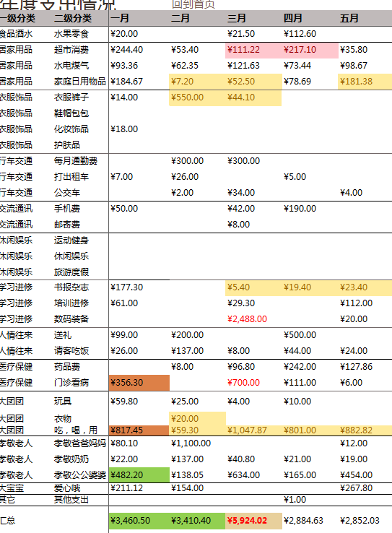Click the green total ¥3,460.50
392x533 pixels.
[139, 521]
